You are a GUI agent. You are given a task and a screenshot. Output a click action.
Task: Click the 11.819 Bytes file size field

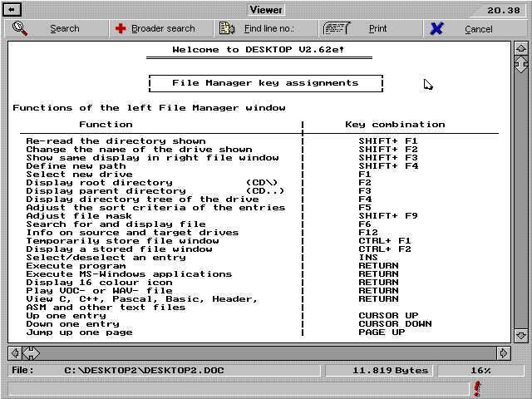(379, 370)
